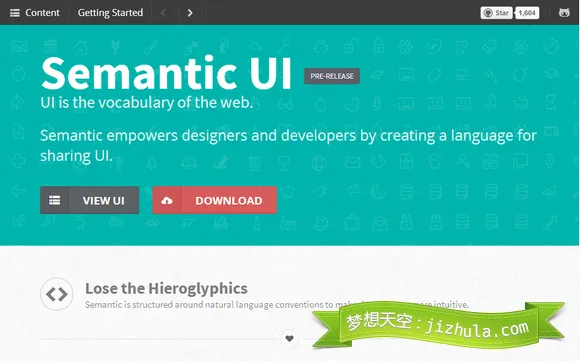The image size is (580, 361).
Task: Click the red DOWNLOAD button
Action: pos(215,200)
